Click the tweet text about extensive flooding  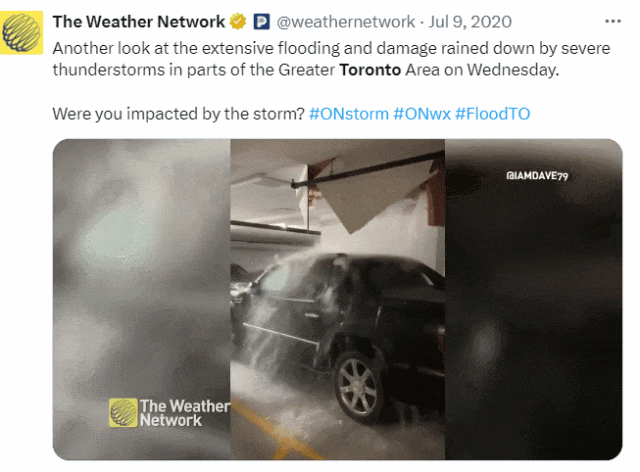coord(331,59)
